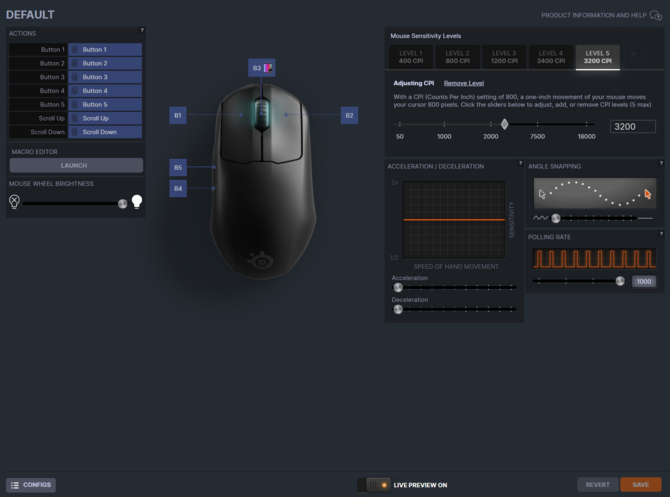Click the 1000 mark on the CPI slider
The width and height of the screenshot is (670, 497).
click(x=444, y=124)
